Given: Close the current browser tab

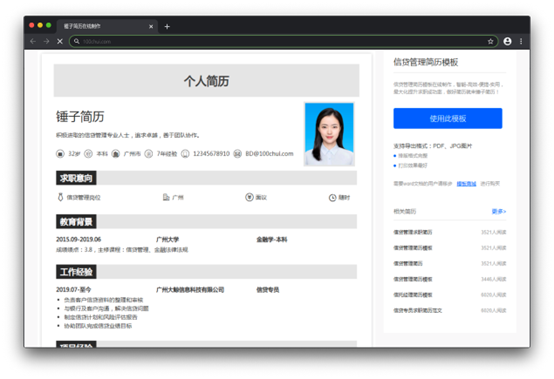Looking at the screenshot, I should 151,26.
